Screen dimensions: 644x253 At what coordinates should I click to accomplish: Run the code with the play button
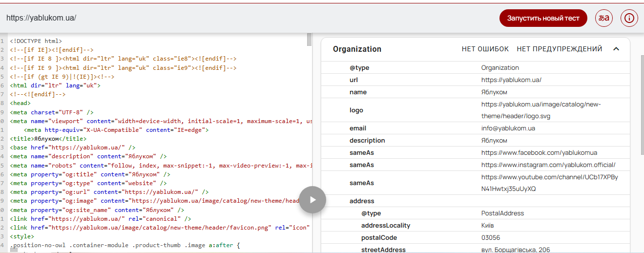(x=312, y=200)
